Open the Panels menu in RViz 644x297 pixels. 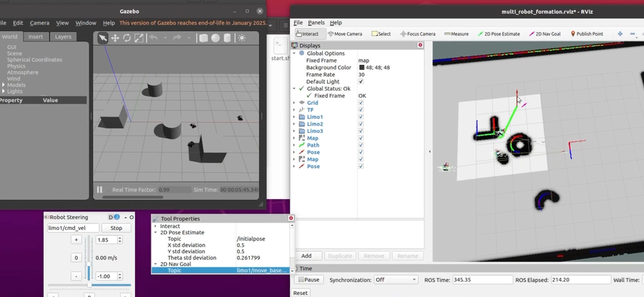pos(316,23)
